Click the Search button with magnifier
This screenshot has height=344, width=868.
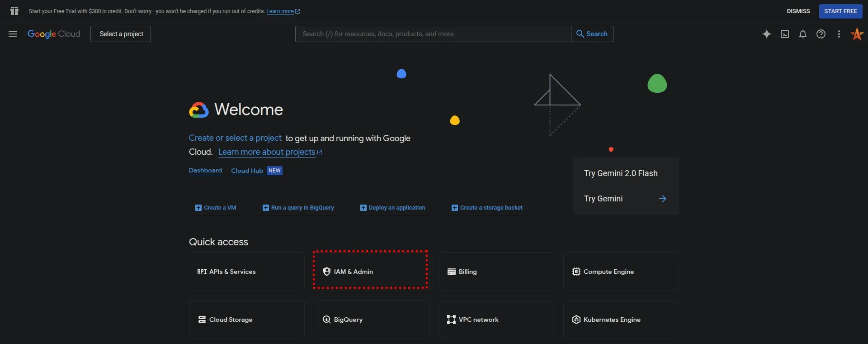[592, 34]
